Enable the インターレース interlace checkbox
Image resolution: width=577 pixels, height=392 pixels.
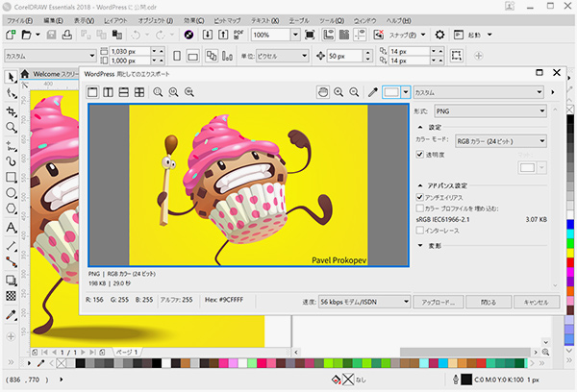click(x=420, y=231)
